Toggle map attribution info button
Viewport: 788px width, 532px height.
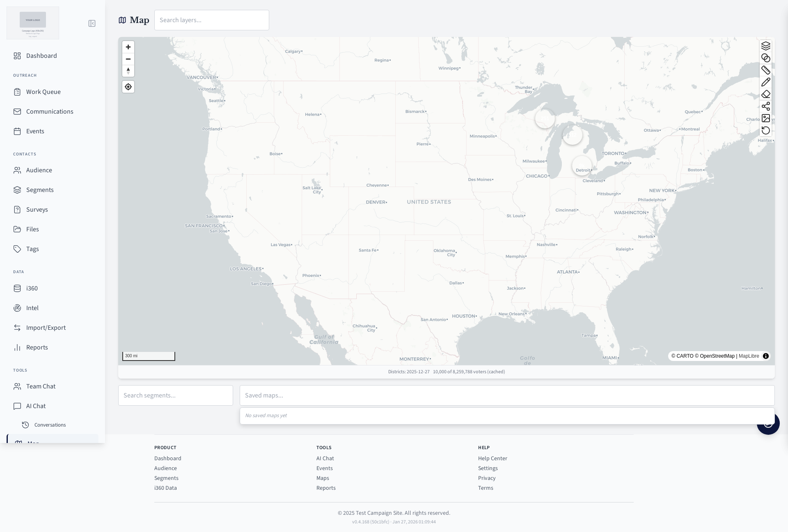765,356
